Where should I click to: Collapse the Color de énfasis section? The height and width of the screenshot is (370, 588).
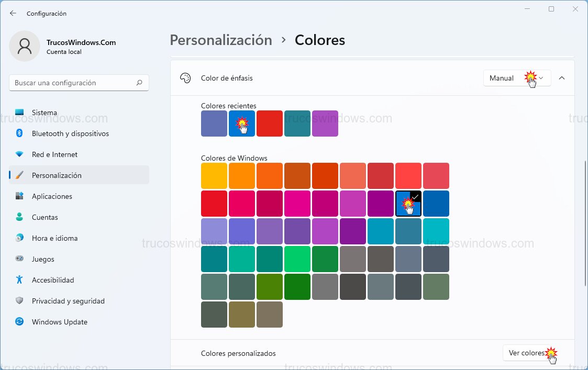coord(562,78)
